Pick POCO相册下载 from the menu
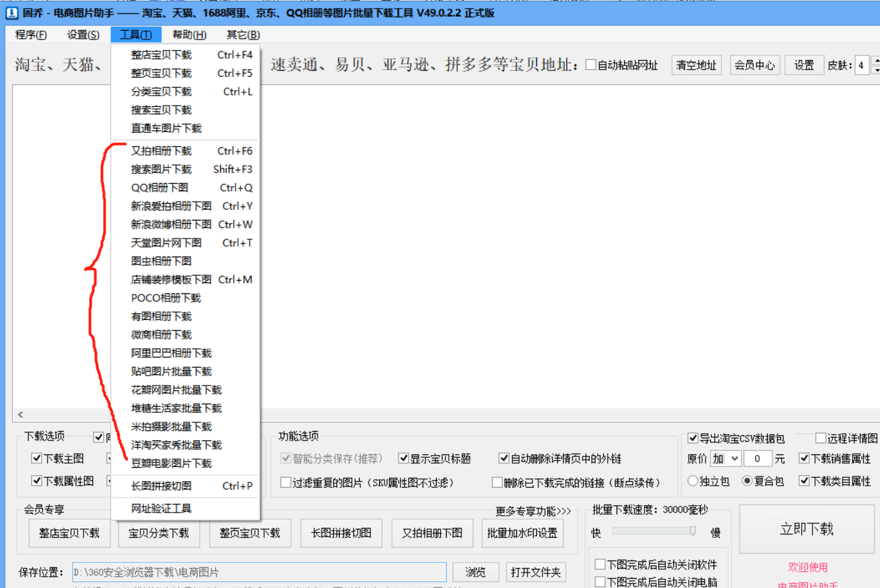 pyautogui.click(x=185, y=298)
